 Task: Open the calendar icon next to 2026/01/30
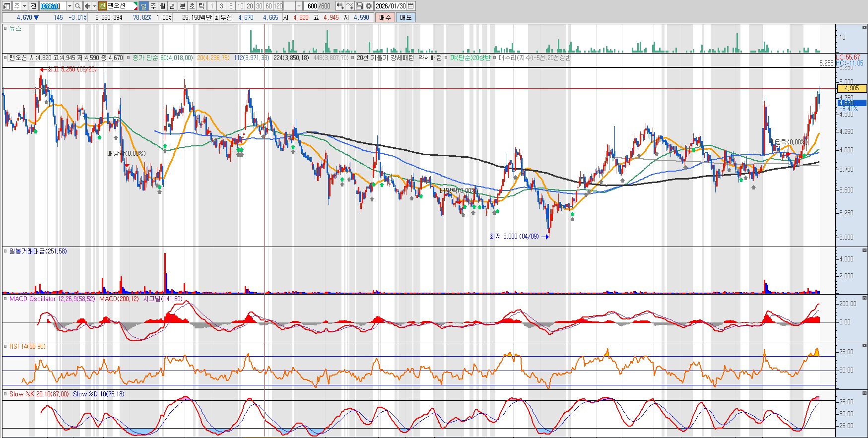[x=411, y=6]
